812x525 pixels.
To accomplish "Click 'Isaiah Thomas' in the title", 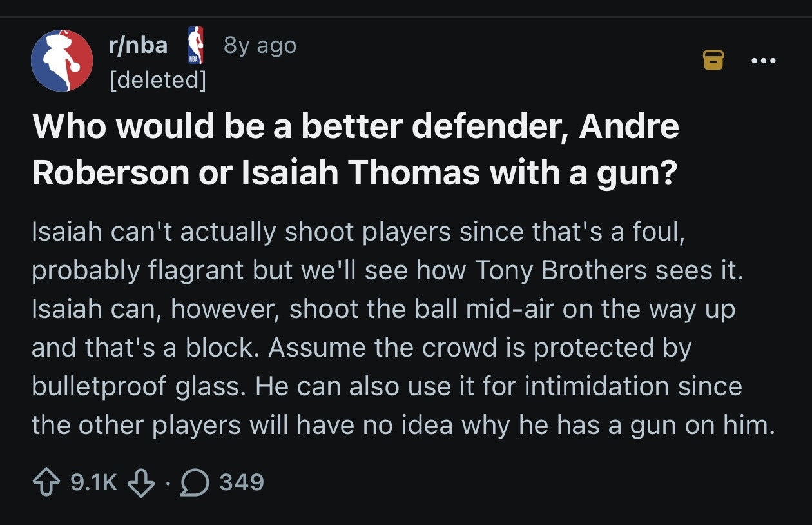I will [361, 173].
